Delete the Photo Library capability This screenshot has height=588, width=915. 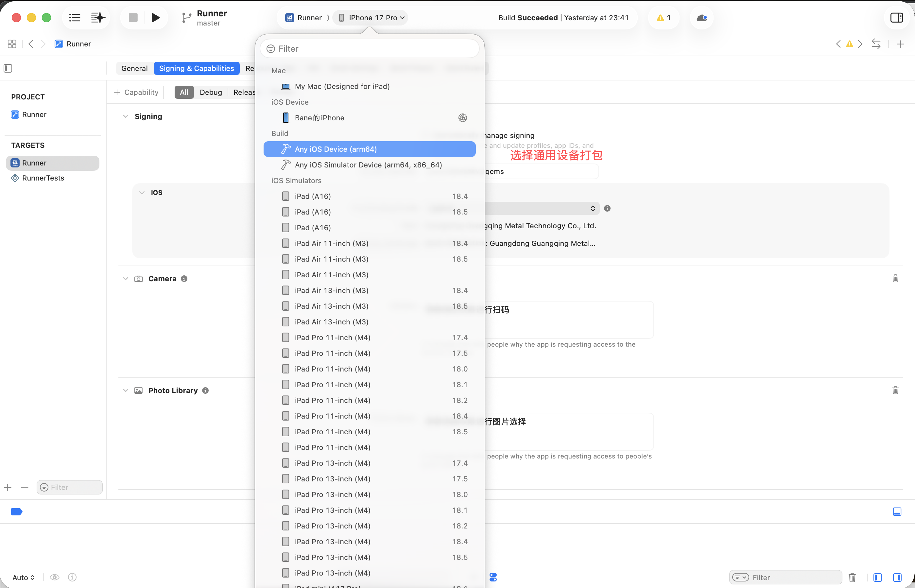click(895, 390)
